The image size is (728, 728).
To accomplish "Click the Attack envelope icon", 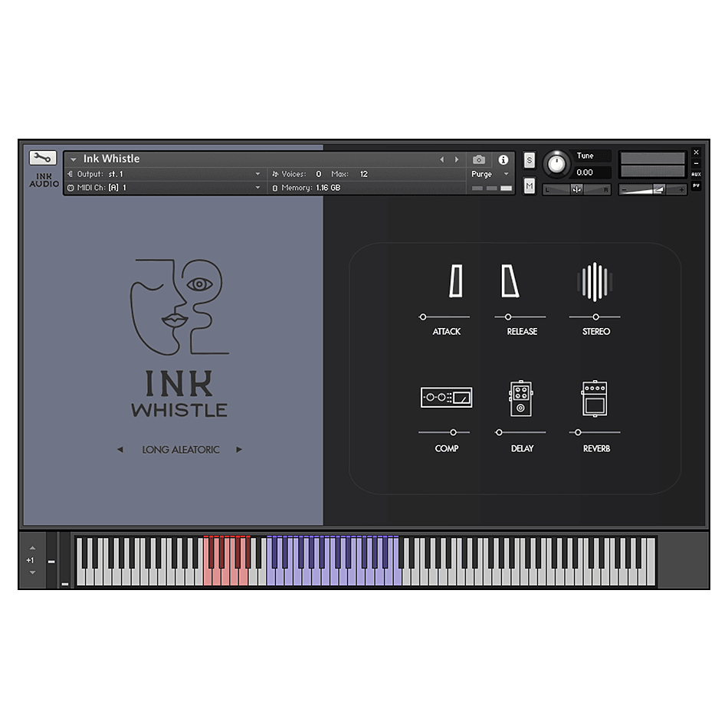I will 456,281.
